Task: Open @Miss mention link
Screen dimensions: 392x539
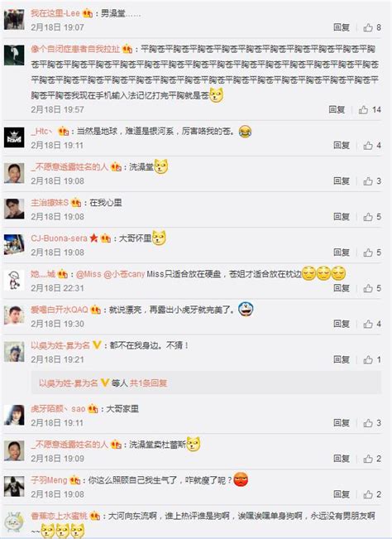Action: (88, 274)
